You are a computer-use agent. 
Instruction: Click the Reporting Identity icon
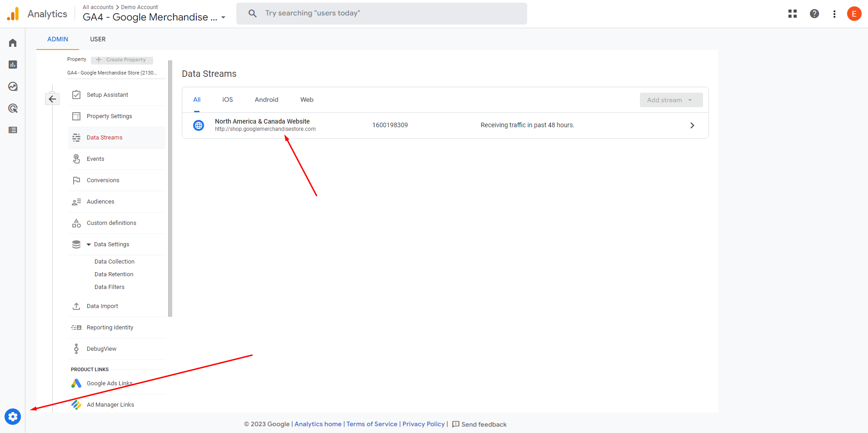76,328
